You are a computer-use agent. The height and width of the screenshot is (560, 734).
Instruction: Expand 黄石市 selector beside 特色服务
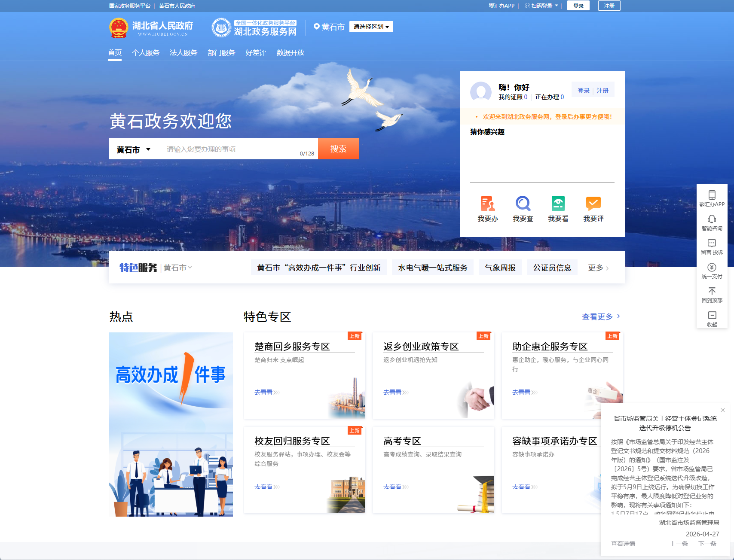click(178, 268)
